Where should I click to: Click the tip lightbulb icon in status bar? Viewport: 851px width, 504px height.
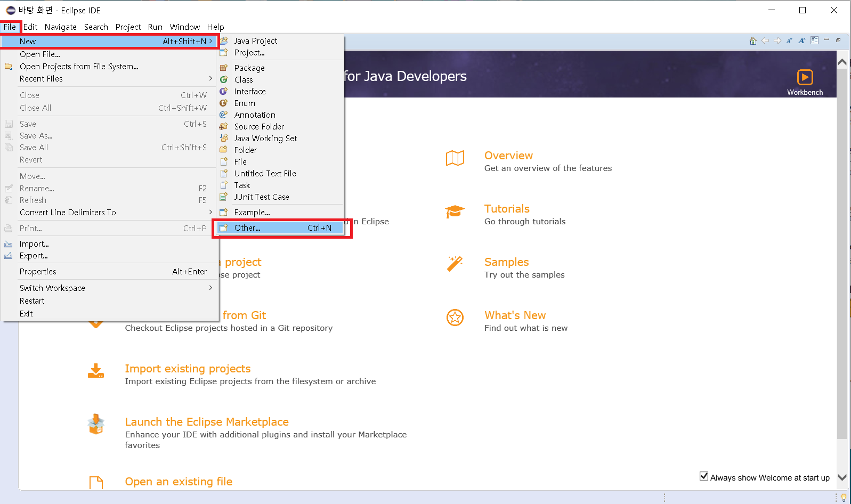point(844,498)
